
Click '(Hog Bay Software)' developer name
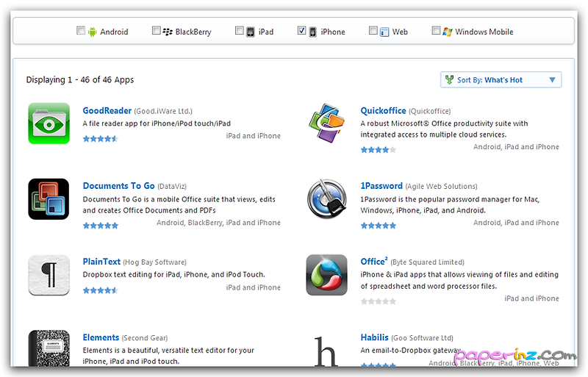coord(154,262)
